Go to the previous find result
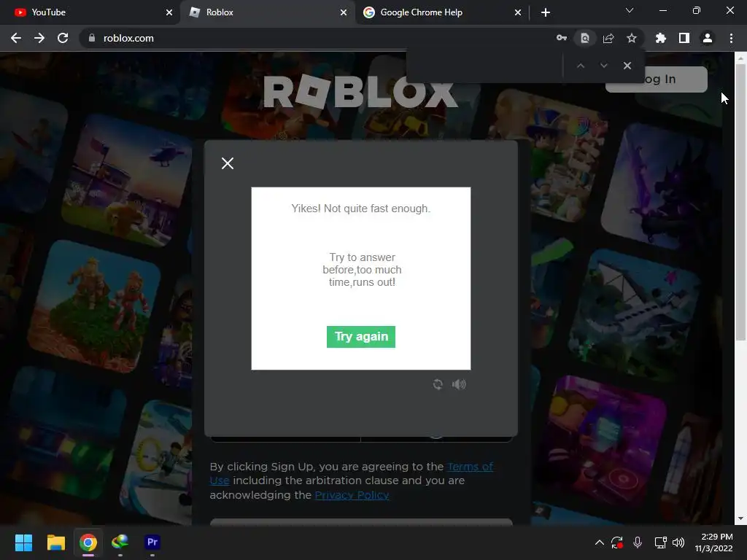The width and height of the screenshot is (747, 560). click(580, 66)
